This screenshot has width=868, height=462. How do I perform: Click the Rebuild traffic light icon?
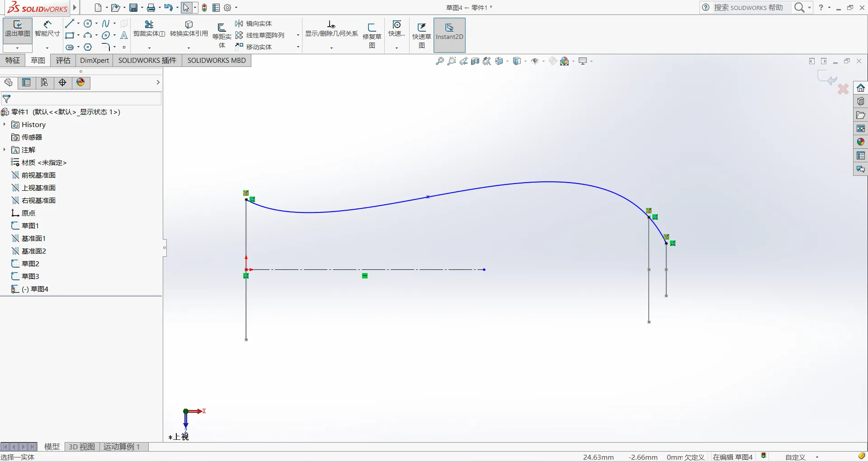click(204, 8)
